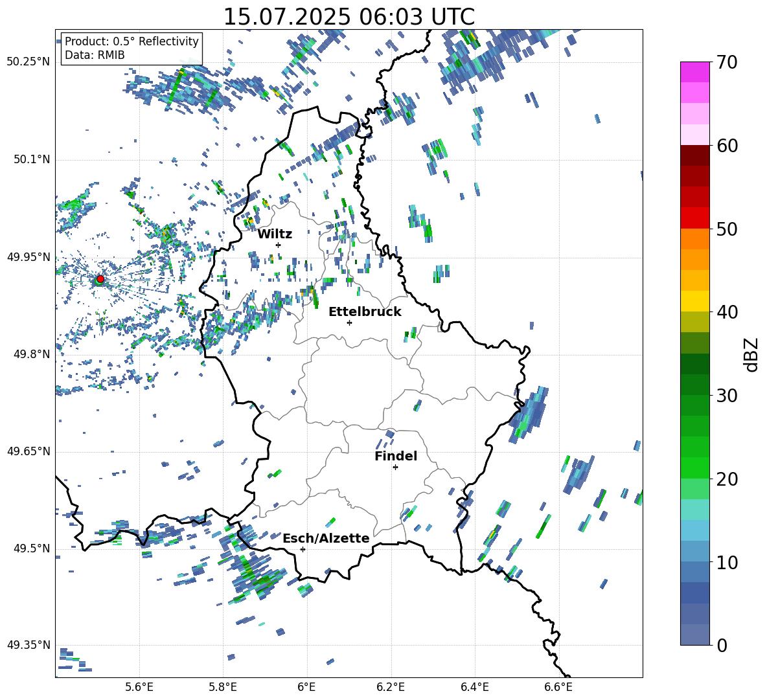Click the Findel station label

point(396,456)
